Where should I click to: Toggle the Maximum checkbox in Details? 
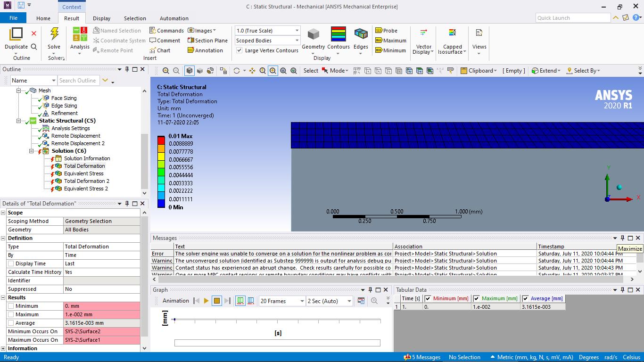pyautogui.click(x=11, y=314)
